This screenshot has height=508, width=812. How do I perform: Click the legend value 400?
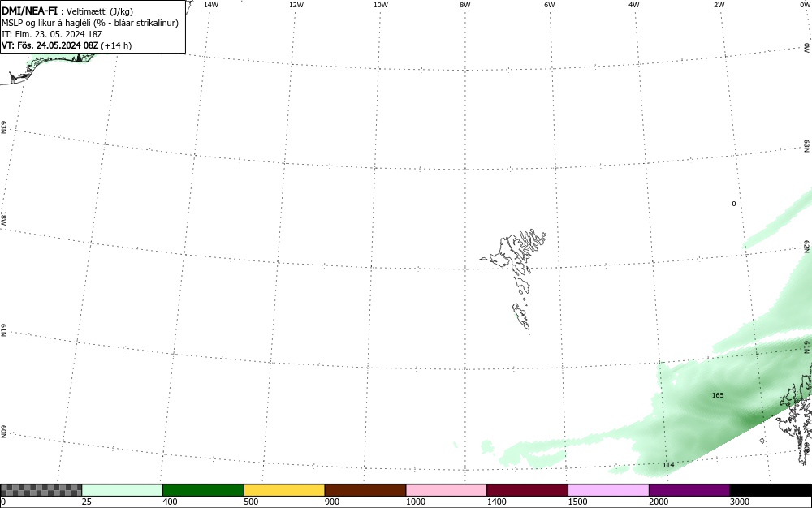[170, 502]
